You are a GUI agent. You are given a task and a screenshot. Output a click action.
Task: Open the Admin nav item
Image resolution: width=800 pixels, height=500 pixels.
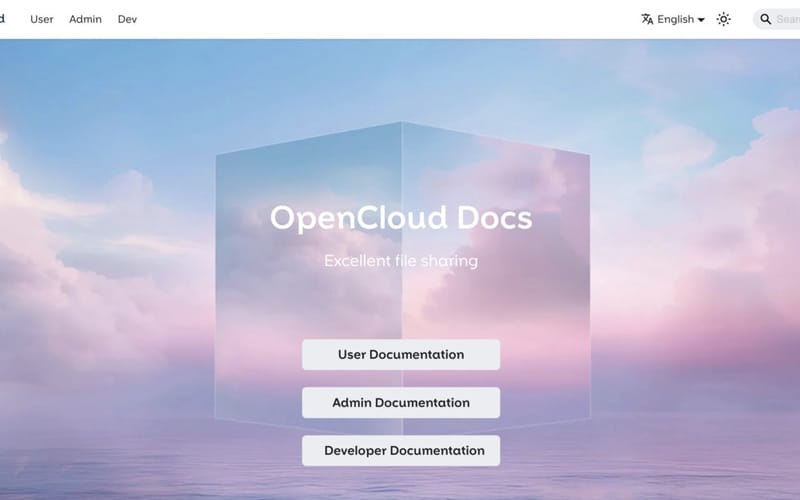point(85,19)
